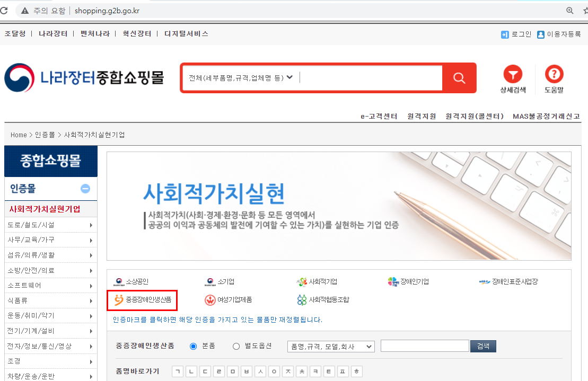Focus the main search text field

tap(370, 78)
